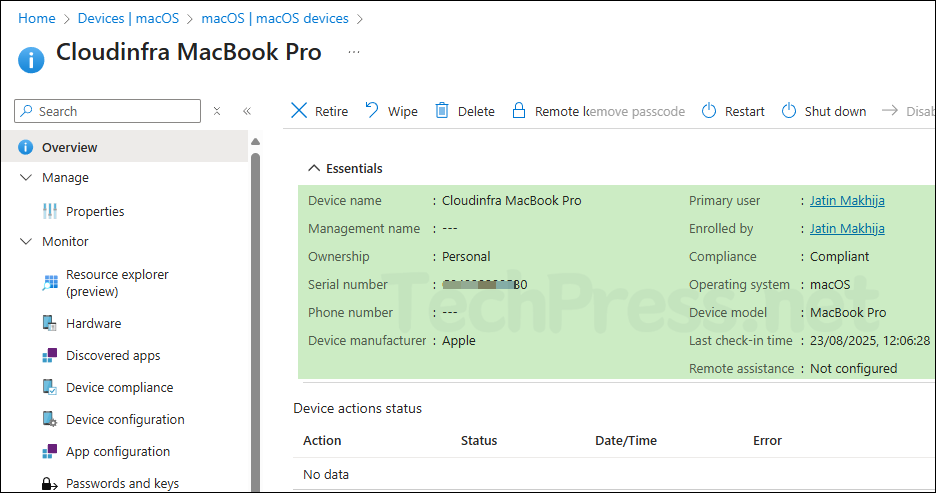This screenshot has height=493, width=936.
Task: Click the Remote lock padlock icon
Action: tap(519, 110)
